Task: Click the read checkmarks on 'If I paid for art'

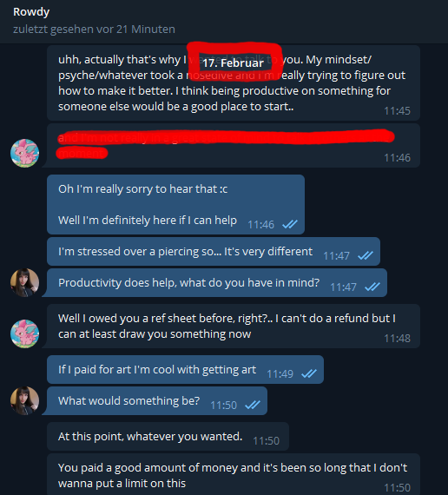Action: point(309,373)
